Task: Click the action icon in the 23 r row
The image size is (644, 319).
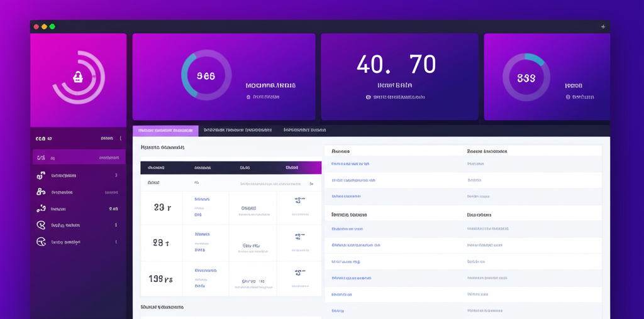Action: [x=300, y=200]
